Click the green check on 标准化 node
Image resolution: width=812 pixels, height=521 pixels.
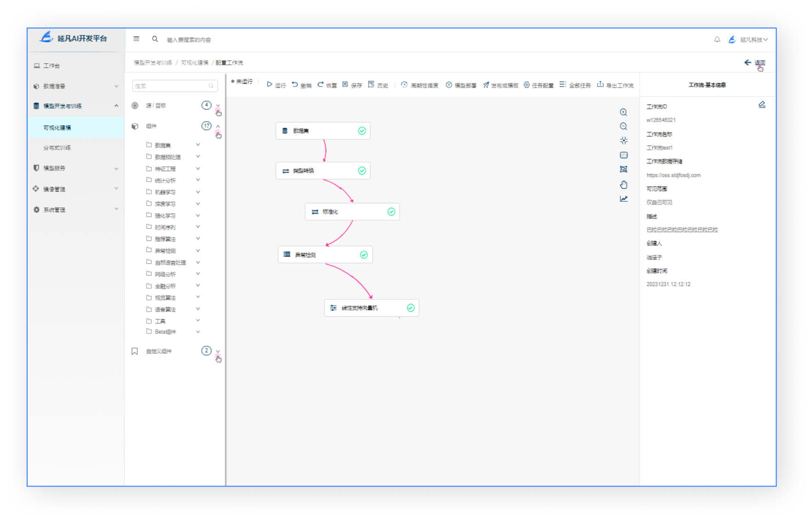tap(391, 212)
